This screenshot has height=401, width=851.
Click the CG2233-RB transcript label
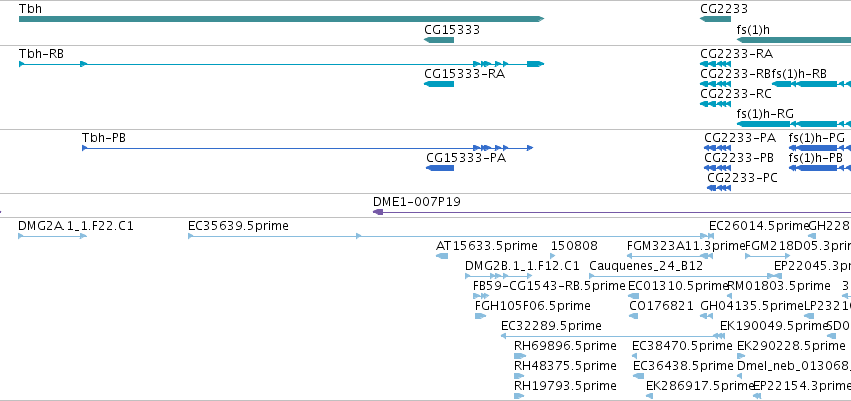pyautogui.click(x=736, y=74)
